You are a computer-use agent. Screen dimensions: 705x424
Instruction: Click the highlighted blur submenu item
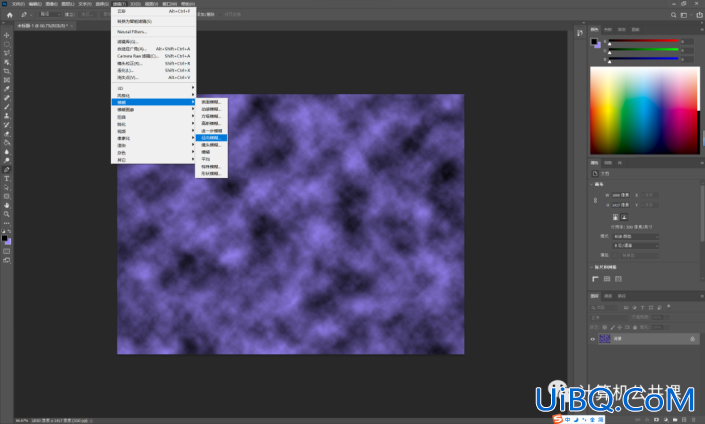[211, 138]
